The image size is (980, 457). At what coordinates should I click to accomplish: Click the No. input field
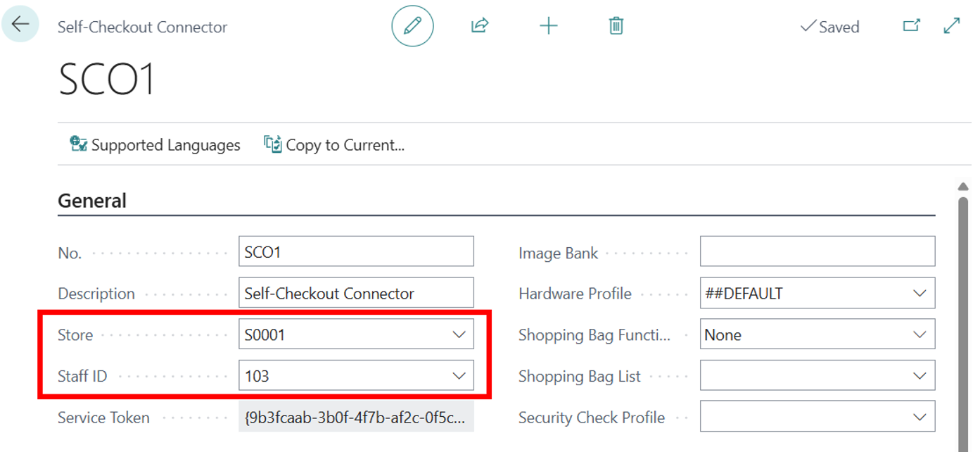tap(356, 251)
